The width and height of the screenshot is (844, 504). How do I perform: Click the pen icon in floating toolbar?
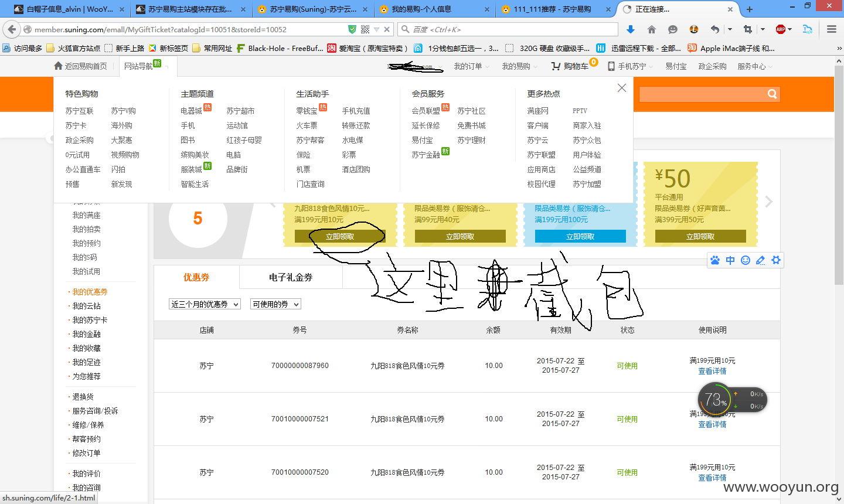coord(761,260)
